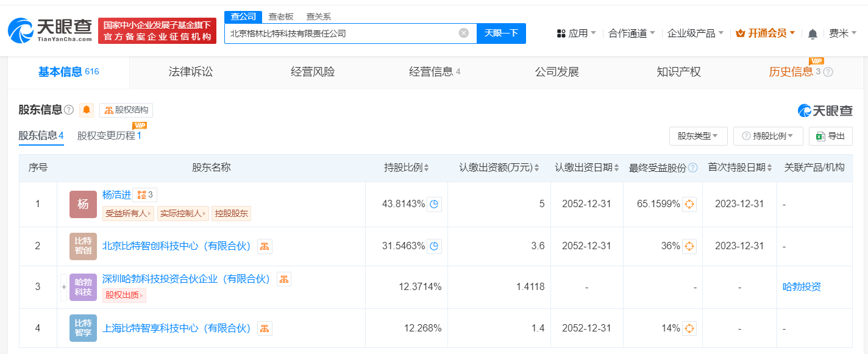The width and height of the screenshot is (868, 354).
Task: Click equity tree icon beside 北京比特智创科技中心
Action: pyautogui.click(x=265, y=246)
